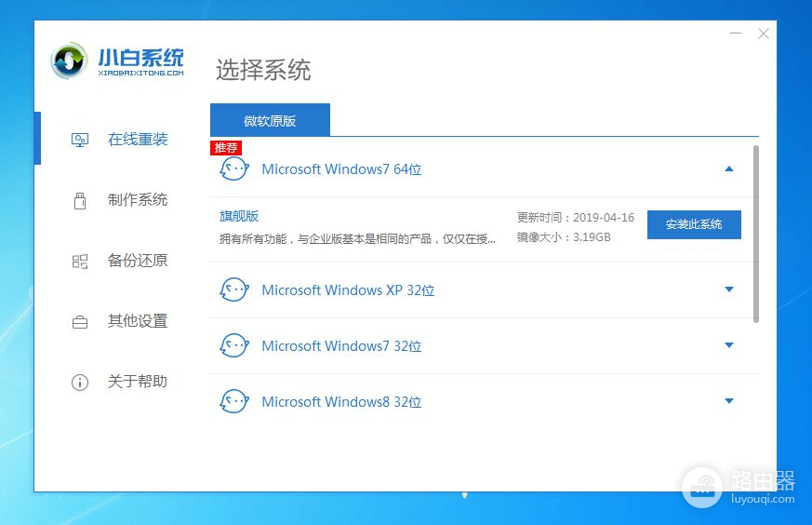Open the 备份还原 menu item
Viewport: 812px width, 525px height.
coord(138,261)
